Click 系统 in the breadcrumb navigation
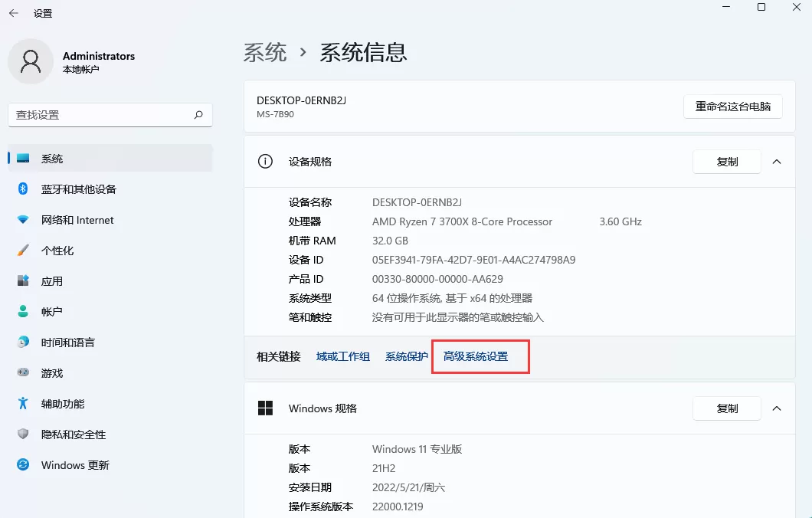Screen dimensions: 812x518 265,52
